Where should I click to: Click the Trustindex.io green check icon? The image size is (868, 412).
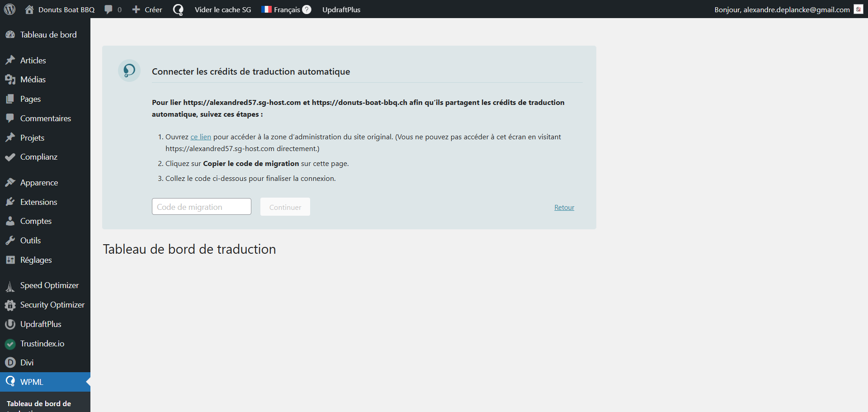(10, 344)
